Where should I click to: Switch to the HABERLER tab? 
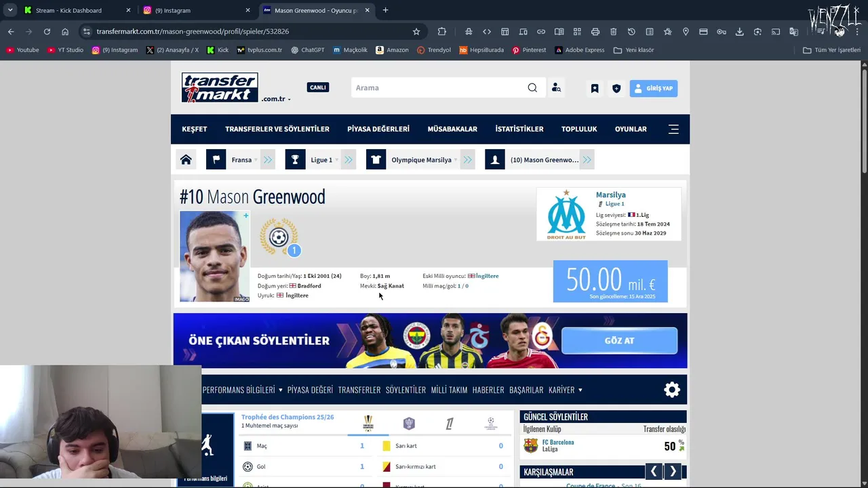point(488,390)
